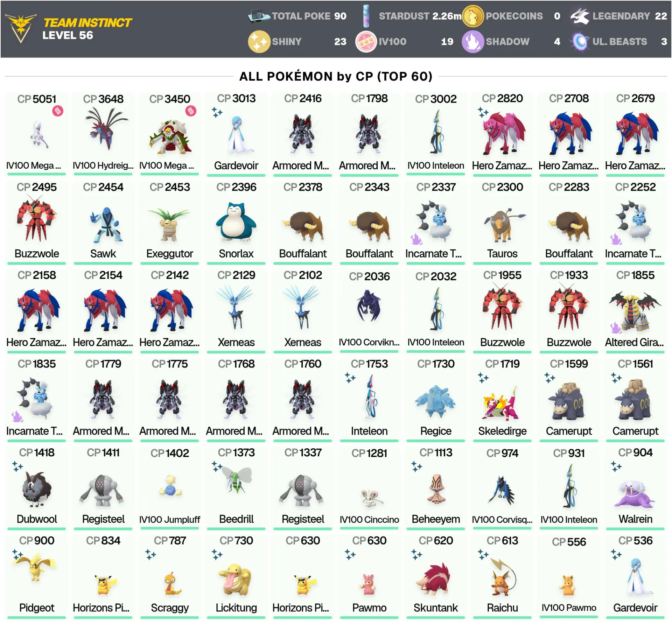Select the Regice CP 1730 sprite
The image size is (672, 625).
tap(436, 401)
